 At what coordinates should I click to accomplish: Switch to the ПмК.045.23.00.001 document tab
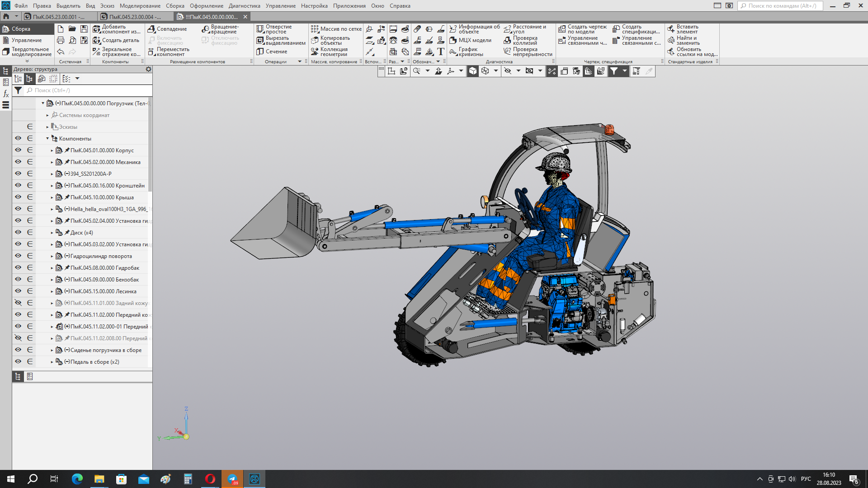(58, 17)
